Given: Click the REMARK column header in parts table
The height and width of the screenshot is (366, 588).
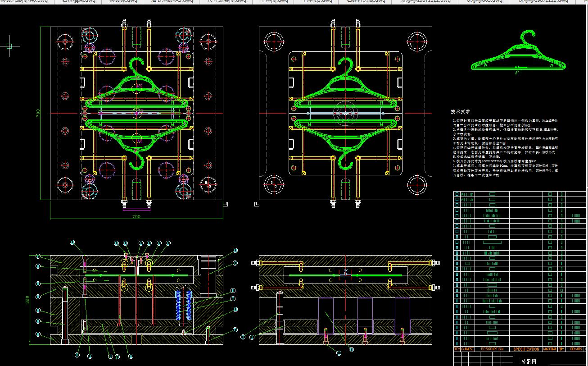Looking at the screenshot, I should pyautogui.click(x=576, y=349).
